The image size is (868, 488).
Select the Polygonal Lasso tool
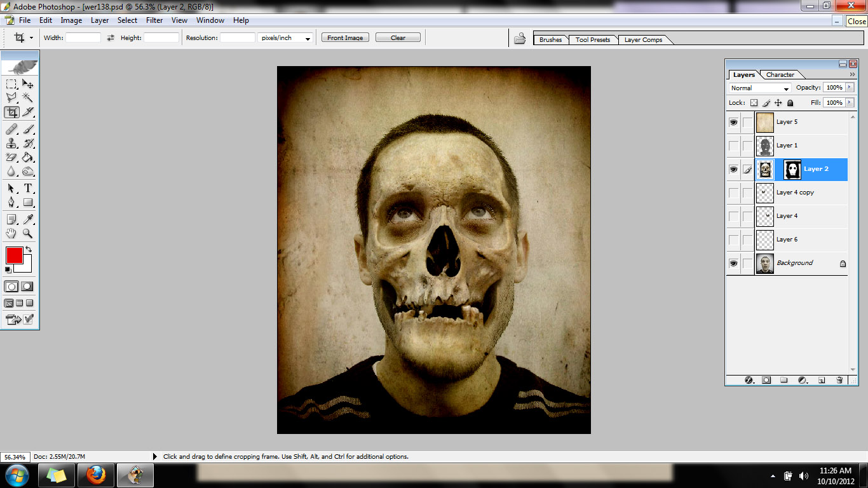[x=11, y=98]
